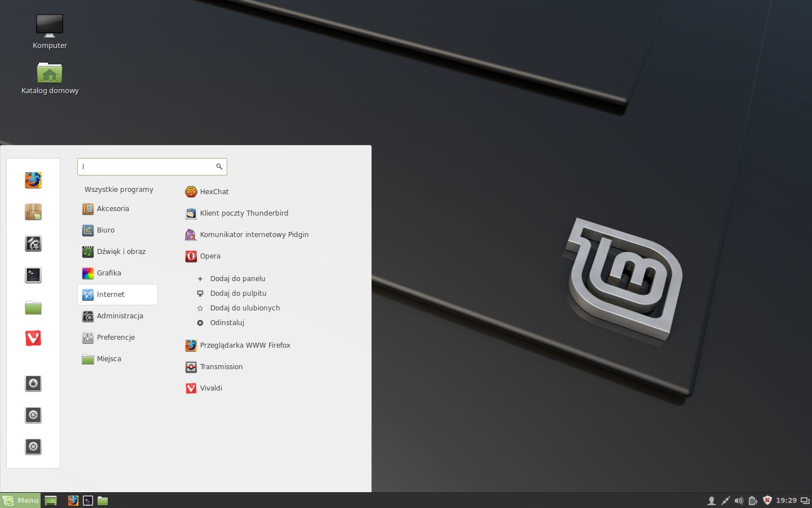Select the Dźwięk i obraz category
Screen dimensions: 812x508
(117, 252)
